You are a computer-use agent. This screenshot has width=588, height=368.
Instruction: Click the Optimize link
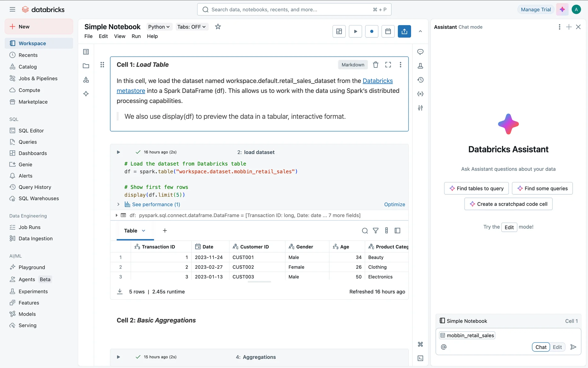pyautogui.click(x=394, y=204)
